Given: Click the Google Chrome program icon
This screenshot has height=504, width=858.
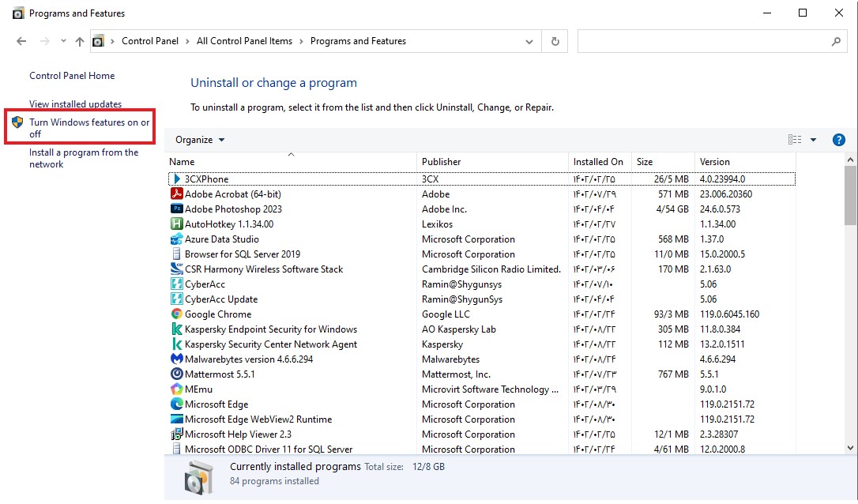Looking at the screenshot, I should tap(177, 314).
